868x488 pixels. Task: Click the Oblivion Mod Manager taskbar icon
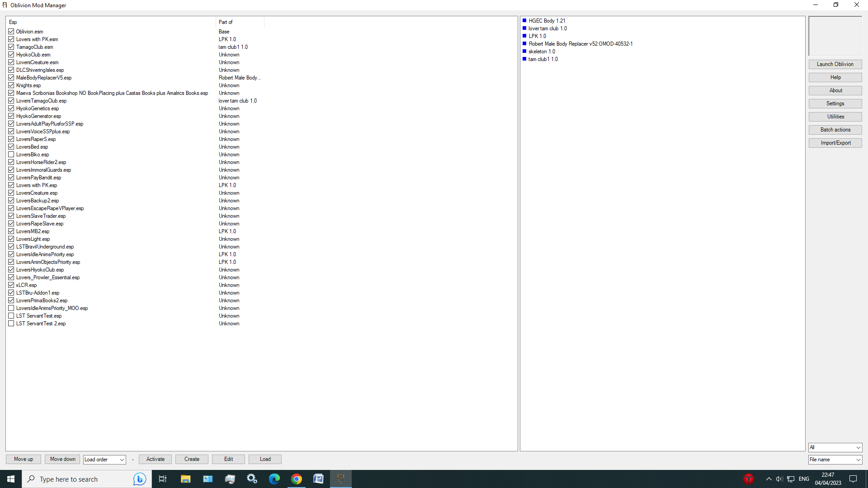click(341, 479)
